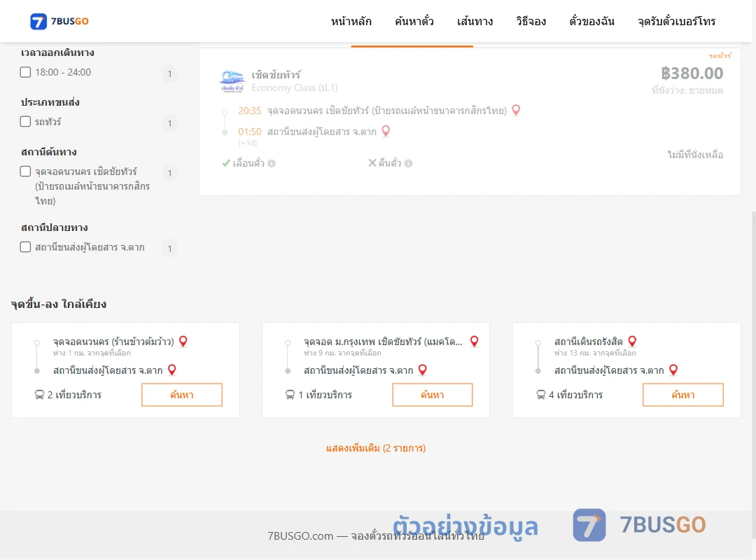Click the ที่นั่งว่าง: ขายหมด text

click(687, 91)
